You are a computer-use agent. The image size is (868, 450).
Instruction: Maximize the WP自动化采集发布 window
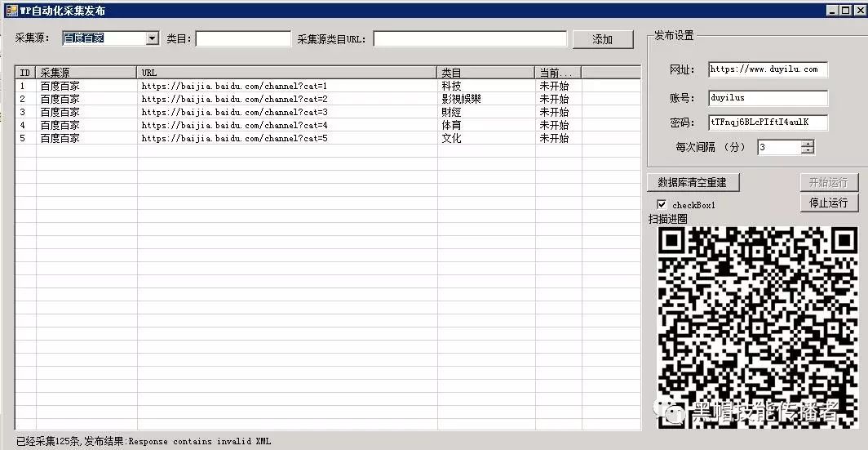(x=845, y=10)
